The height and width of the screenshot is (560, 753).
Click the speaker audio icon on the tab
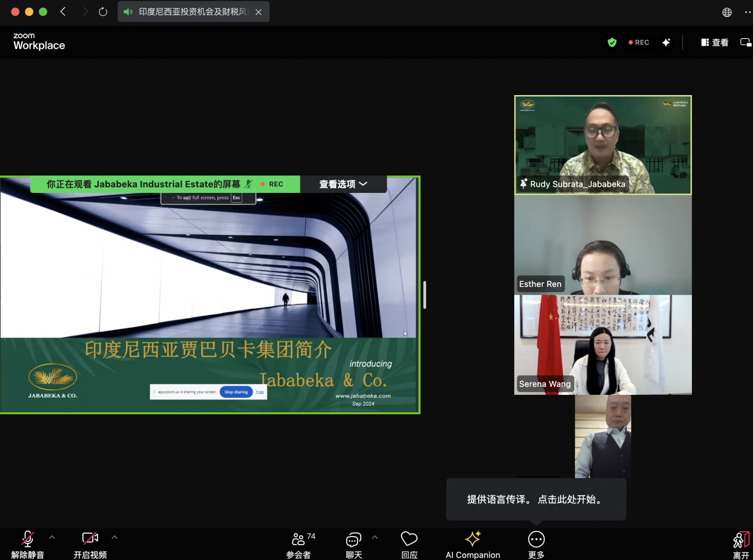point(128,12)
